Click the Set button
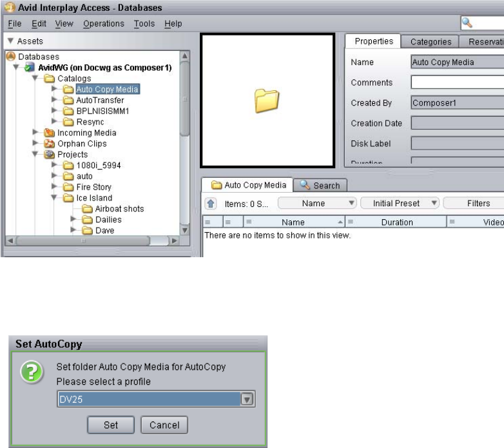Image resolution: width=504 pixels, height=448 pixels. pos(111,425)
